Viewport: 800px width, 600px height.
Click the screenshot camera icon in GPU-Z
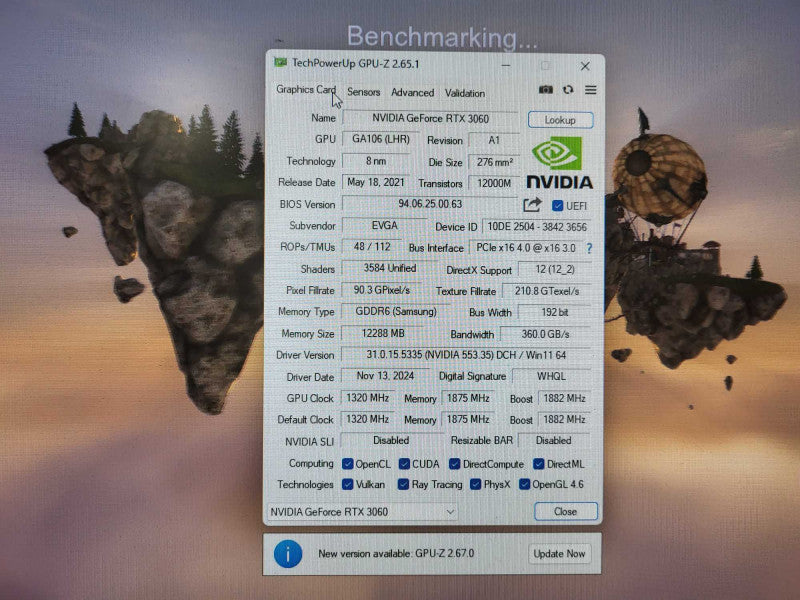click(545, 90)
